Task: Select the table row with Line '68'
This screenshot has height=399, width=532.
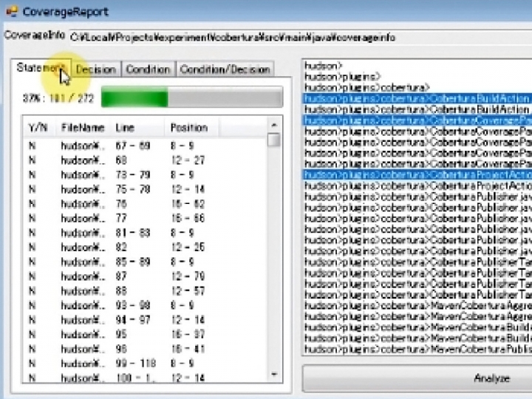Action: tap(146, 160)
